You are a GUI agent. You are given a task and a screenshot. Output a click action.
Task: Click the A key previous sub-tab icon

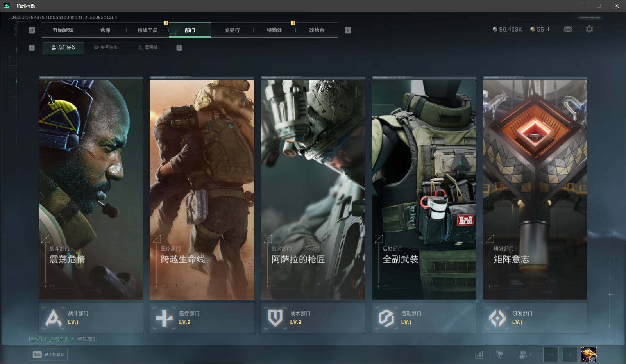(x=32, y=48)
